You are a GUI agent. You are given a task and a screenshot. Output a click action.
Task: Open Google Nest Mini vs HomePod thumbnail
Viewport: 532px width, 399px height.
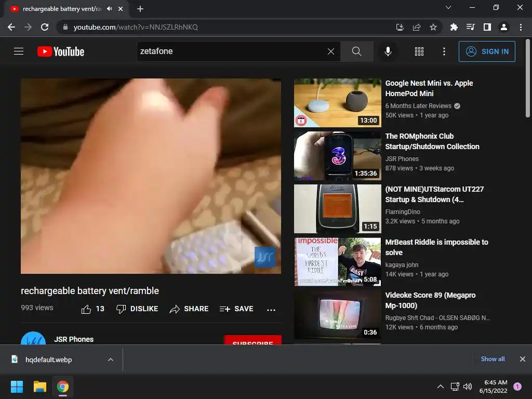tap(338, 103)
